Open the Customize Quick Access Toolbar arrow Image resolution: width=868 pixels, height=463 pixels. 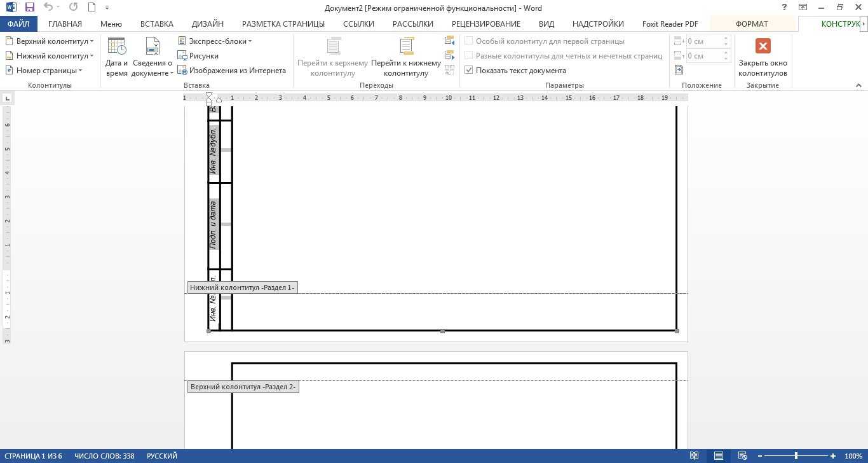(x=107, y=8)
